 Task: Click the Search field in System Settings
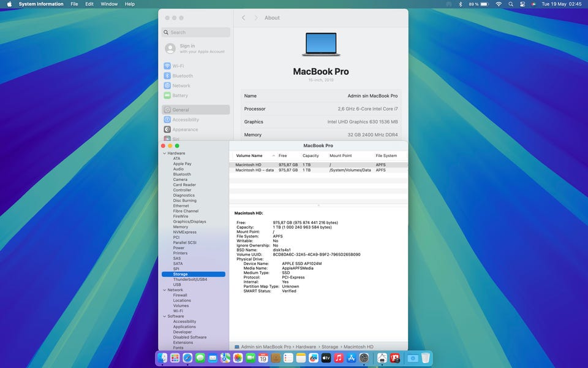pyautogui.click(x=196, y=33)
